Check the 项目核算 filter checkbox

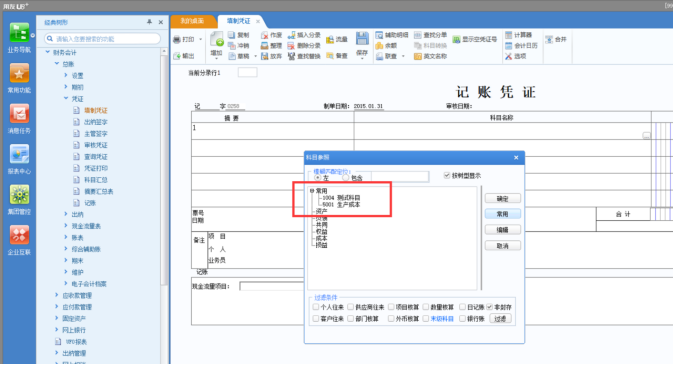point(391,307)
